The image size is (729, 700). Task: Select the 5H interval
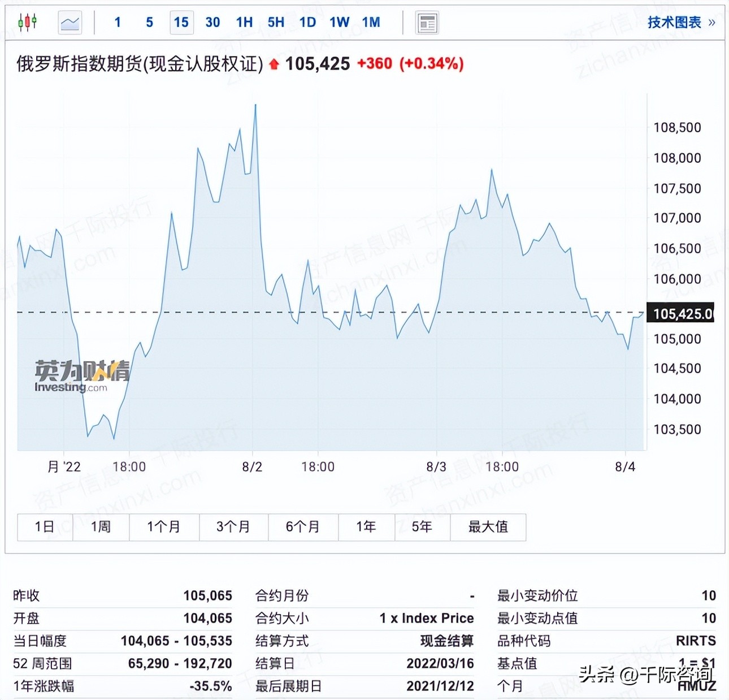click(275, 22)
